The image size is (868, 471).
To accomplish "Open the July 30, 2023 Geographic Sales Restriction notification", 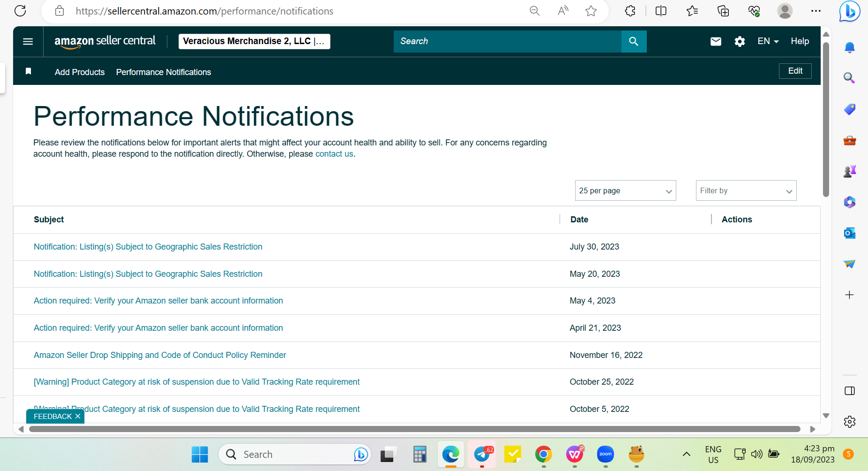I will 148,247.
